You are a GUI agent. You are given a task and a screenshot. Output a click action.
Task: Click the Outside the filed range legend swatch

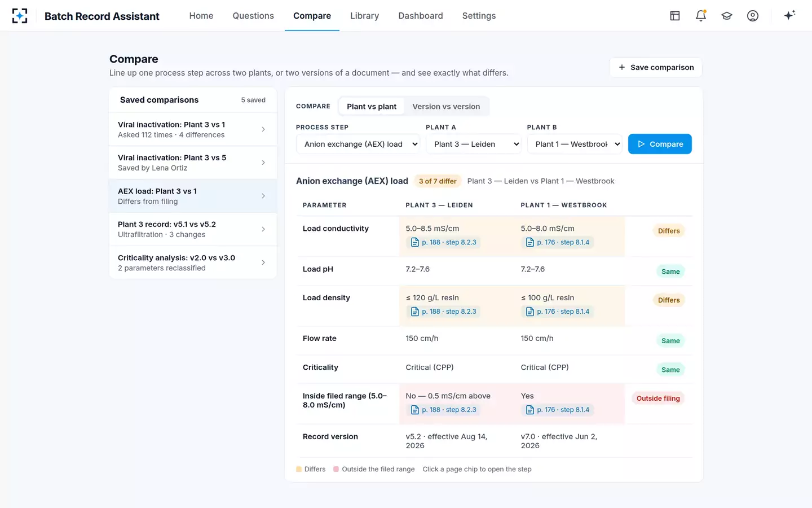pos(336,469)
